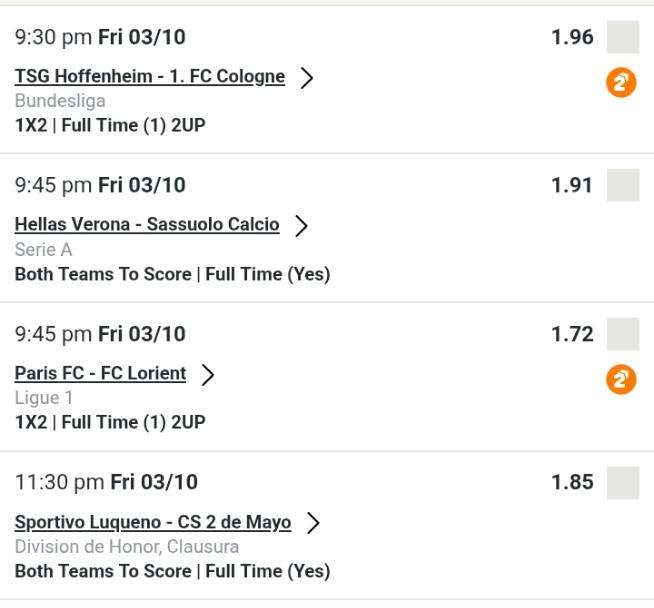Click the 1.72 odds value

[x=572, y=334]
